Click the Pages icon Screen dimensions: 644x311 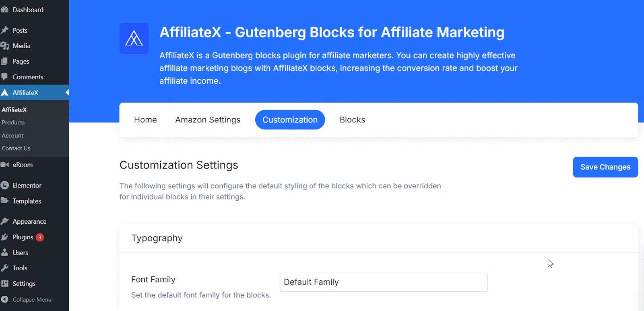coord(6,61)
